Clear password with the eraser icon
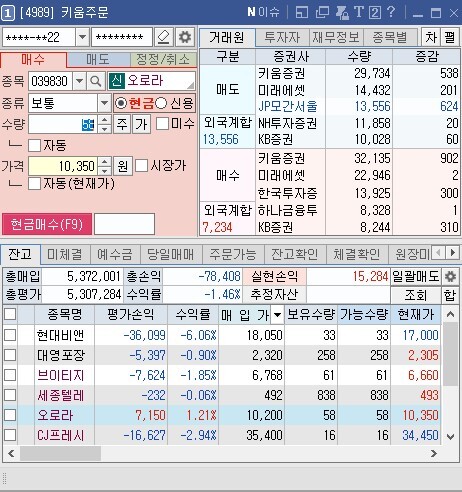The image size is (462, 492). [163, 37]
